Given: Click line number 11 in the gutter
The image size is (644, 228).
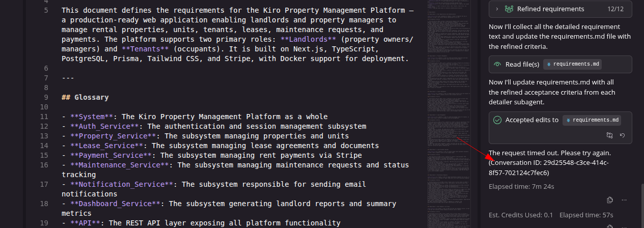Looking at the screenshot, I should tap(44, 117).
